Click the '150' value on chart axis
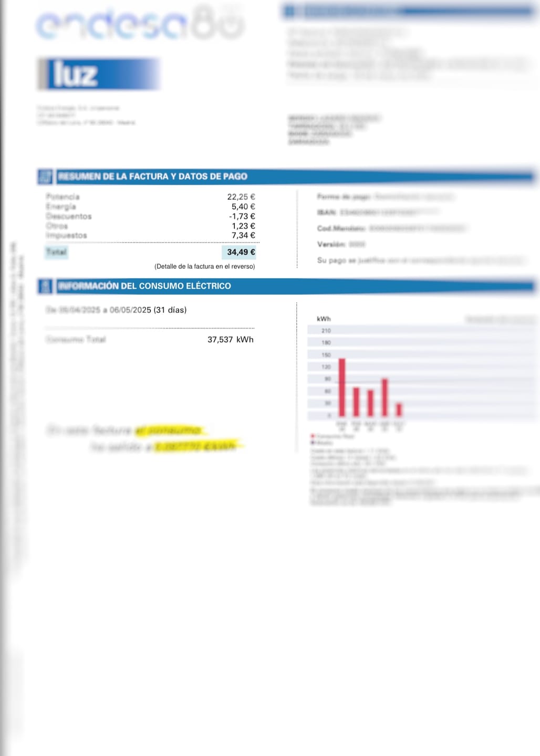 pyautogui.click(x=326, y=355)
